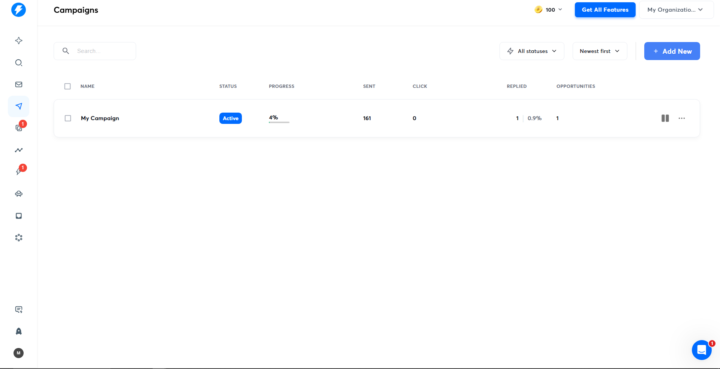Open the zigzag analytics line icon

pyautogui.click(x=18, y=150)
